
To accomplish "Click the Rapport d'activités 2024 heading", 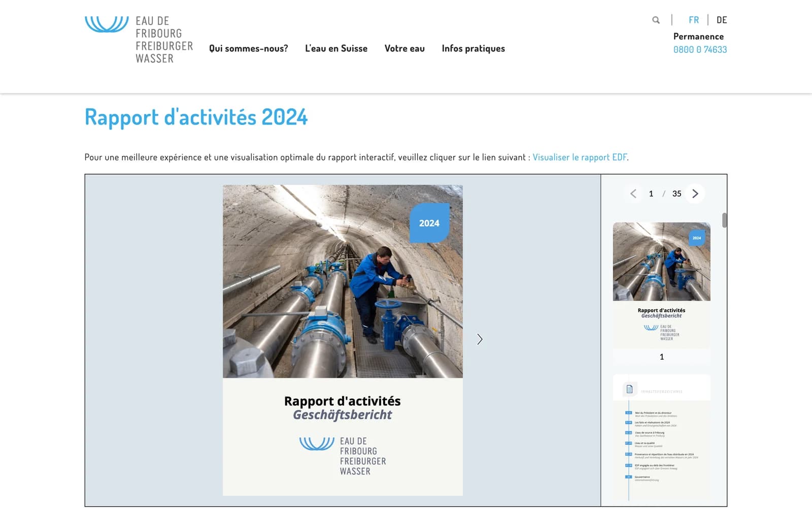I will click(x=196, y=117).
